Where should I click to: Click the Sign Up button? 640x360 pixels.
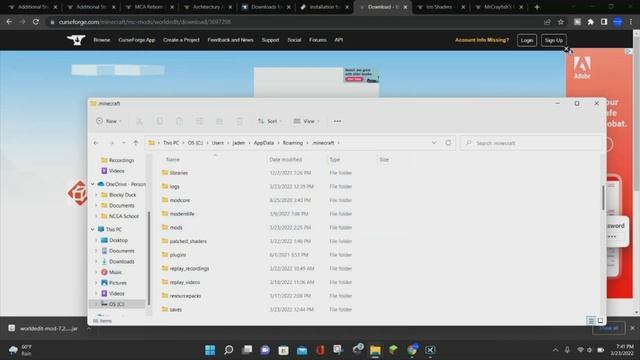(x=553, y=40)
